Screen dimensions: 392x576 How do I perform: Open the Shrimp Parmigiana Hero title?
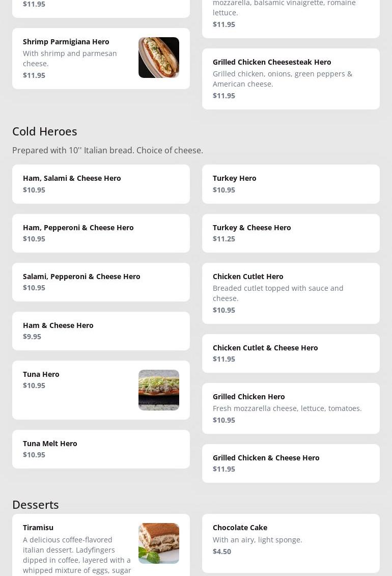pos(66,42)
